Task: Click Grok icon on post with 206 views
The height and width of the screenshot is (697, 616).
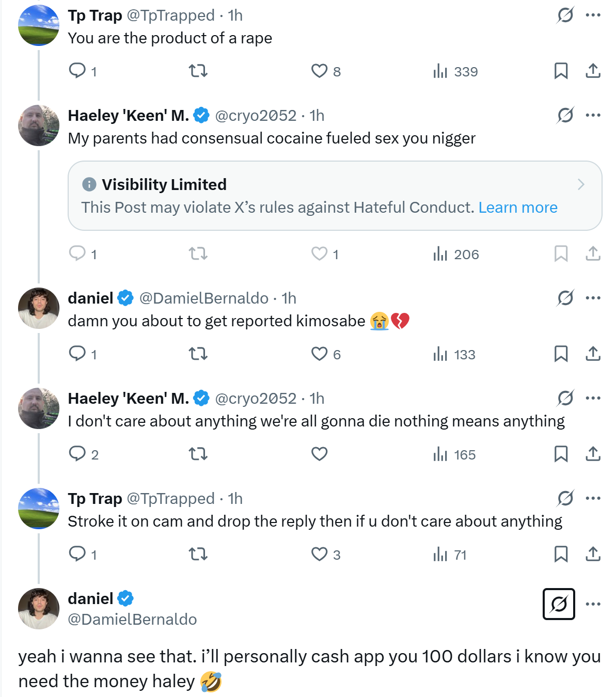Action: (x=565, y=115)
